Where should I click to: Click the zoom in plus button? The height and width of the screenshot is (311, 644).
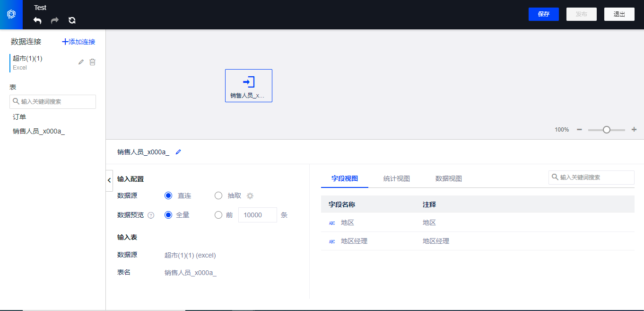634,130
